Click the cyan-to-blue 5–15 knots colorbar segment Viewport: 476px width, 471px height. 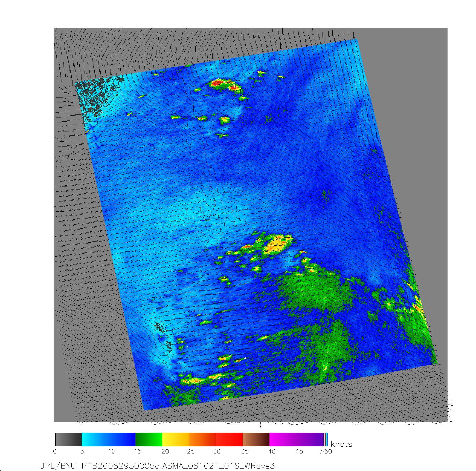[x=109, y=440]
